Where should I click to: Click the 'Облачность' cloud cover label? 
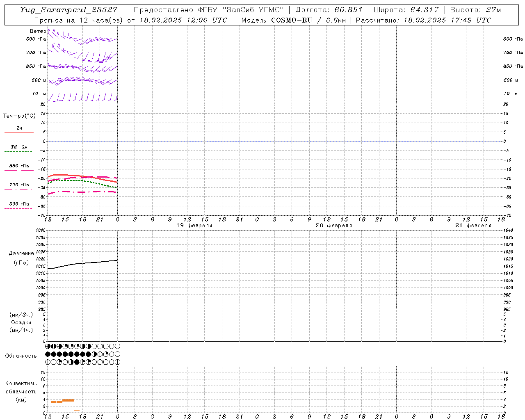21,356
